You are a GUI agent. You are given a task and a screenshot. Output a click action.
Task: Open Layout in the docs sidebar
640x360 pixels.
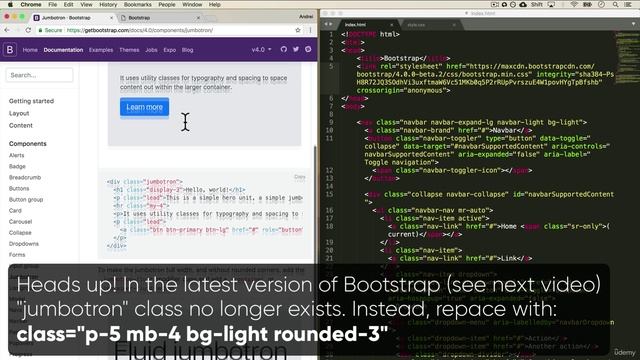19,113
